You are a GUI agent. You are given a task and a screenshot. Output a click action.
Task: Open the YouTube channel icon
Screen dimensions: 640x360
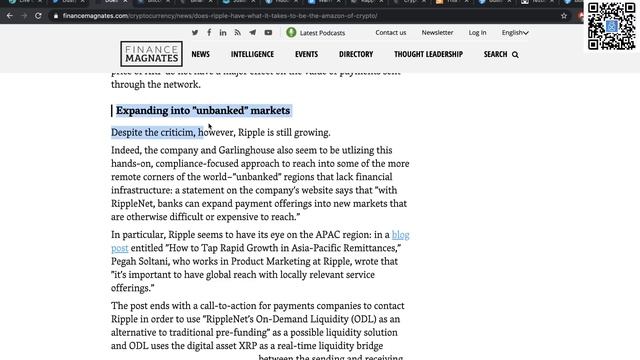point(268,33)
